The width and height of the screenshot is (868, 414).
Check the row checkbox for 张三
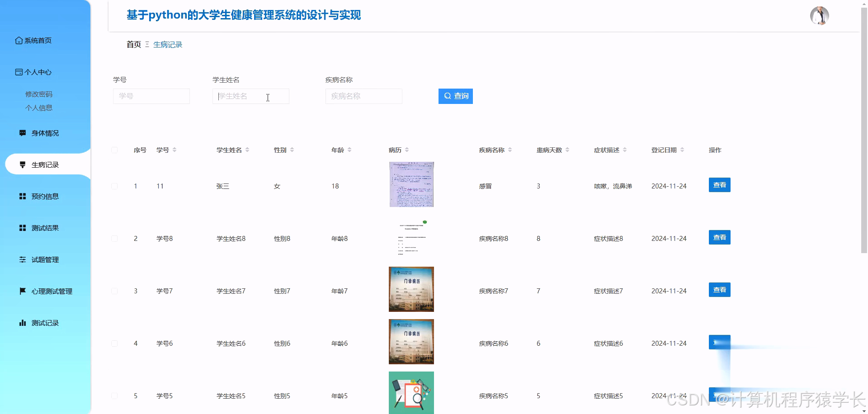[114, 186]
